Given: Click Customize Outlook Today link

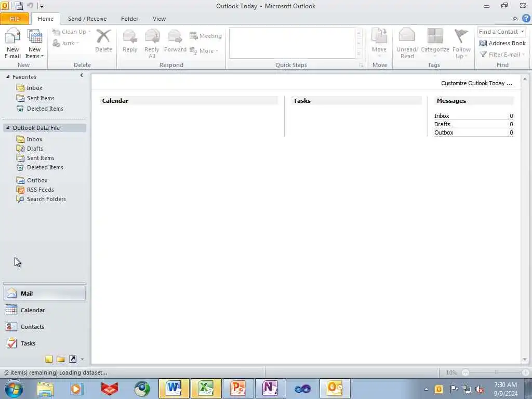Looking at the screenshot, I should click(x=476, y=83).
